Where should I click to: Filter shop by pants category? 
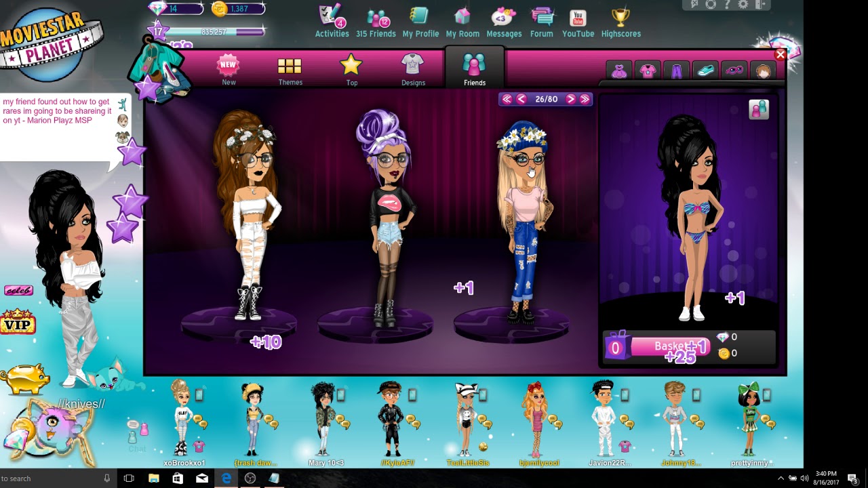pyautogui.click(x=677, y=70)
